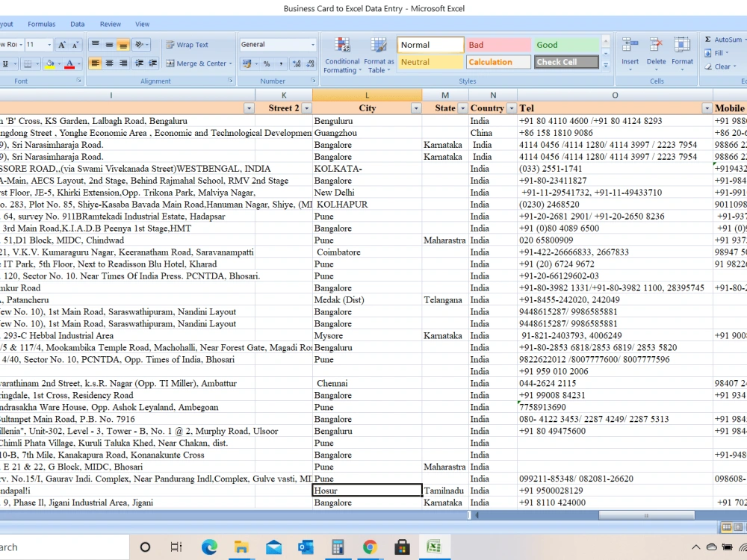Open Chrome from taskbar
747x560 pixels.
370,547
